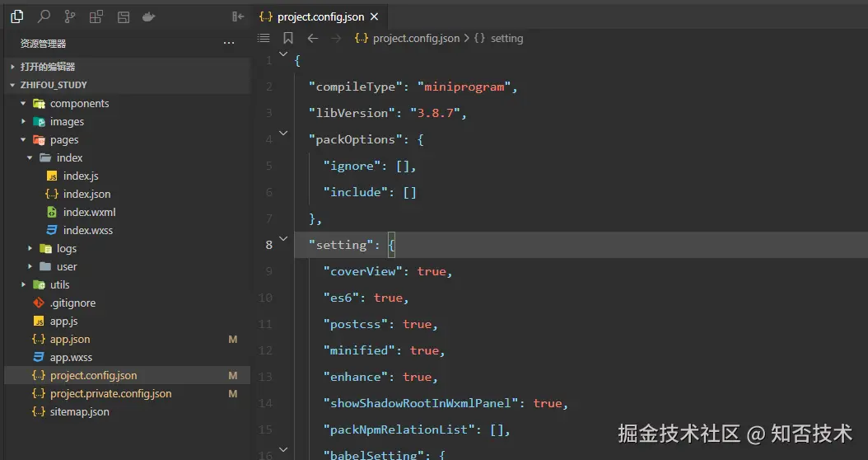The width and height of the screenshot is (868, 460).
Task: Click the setting breadcrumb segment
Action: click(x=506, y=38)
